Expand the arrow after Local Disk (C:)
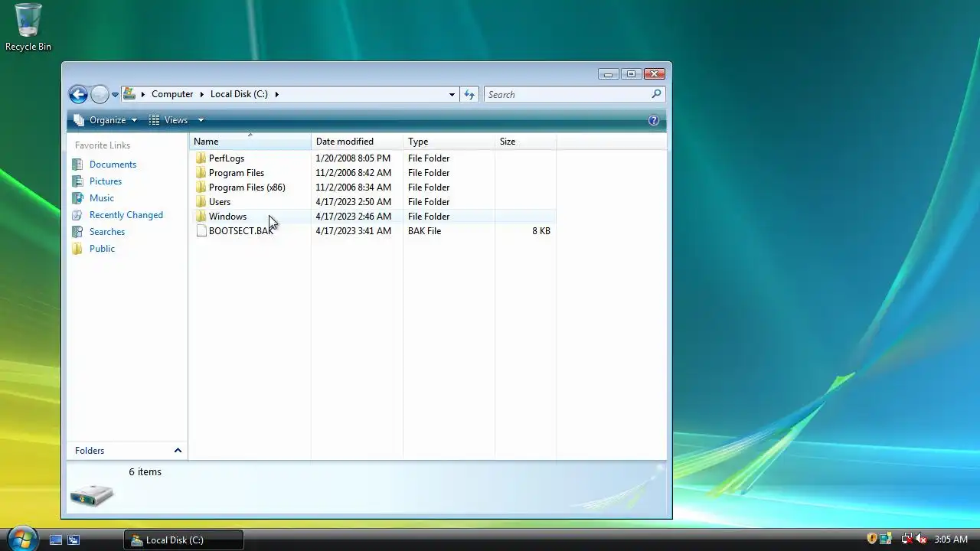 point(276,94)
